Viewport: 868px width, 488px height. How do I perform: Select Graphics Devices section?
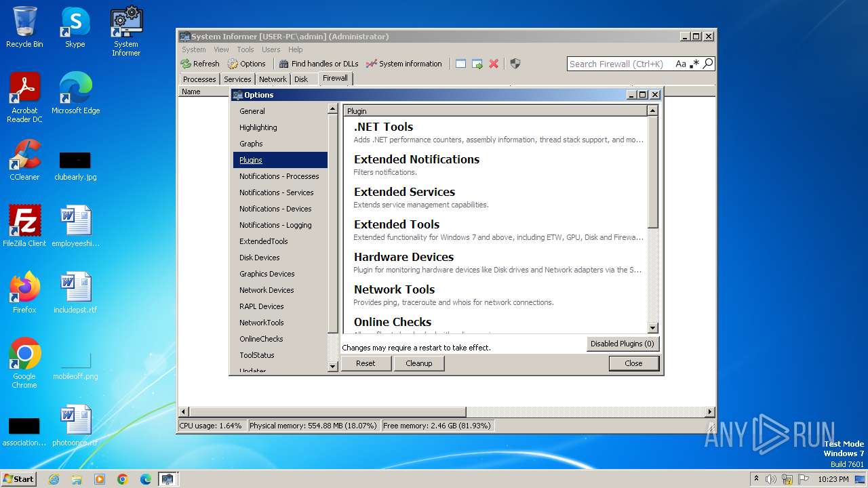[x=280, y=274]
